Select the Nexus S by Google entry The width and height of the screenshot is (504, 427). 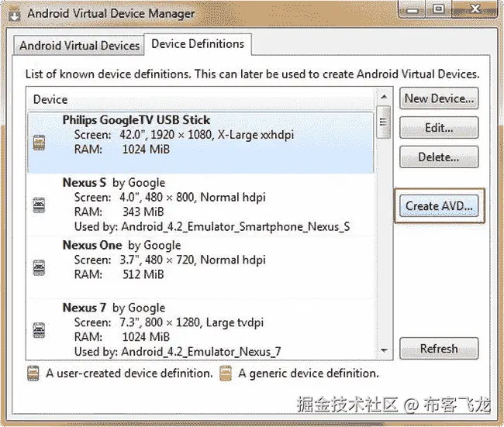coord(201,205)
